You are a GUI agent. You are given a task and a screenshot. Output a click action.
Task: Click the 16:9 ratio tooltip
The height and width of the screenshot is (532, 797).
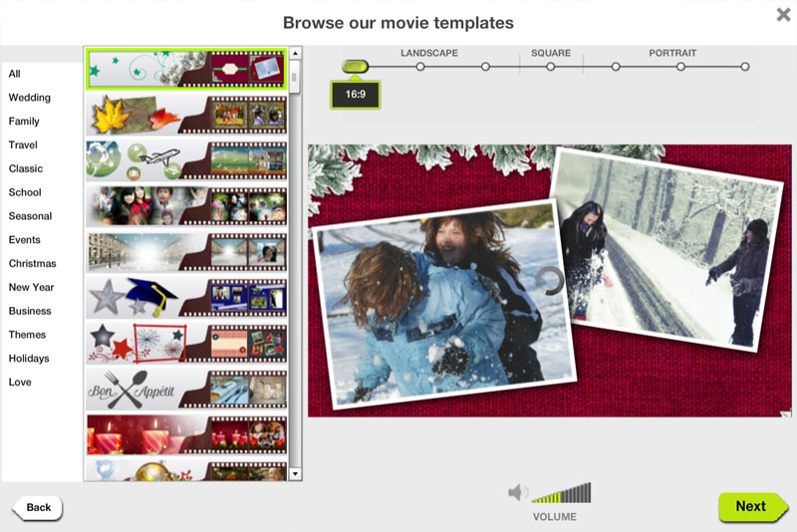(356, 95)
